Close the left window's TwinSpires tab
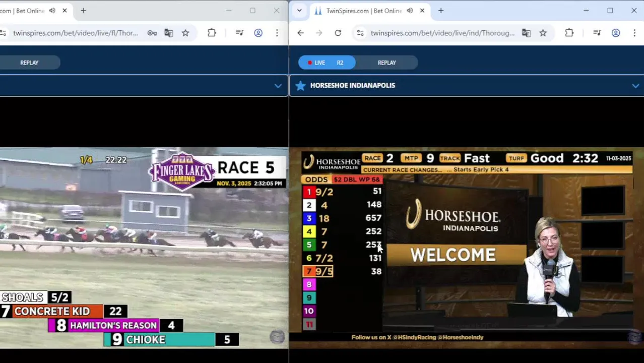 (65, 11)
